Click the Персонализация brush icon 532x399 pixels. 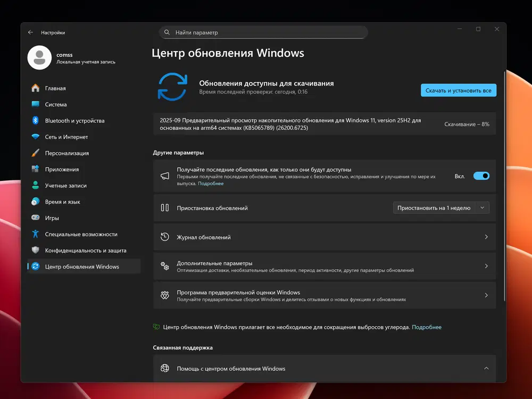coord(35,153)
